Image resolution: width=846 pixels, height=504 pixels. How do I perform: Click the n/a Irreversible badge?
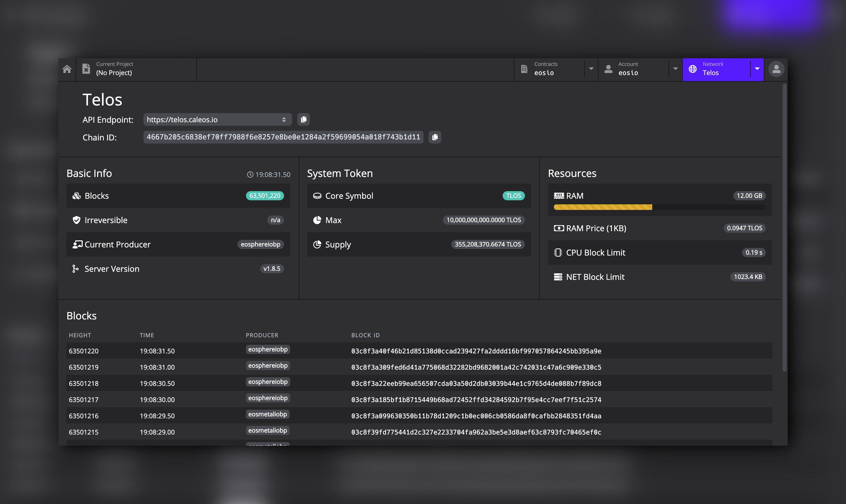click(x=275, y=220)
